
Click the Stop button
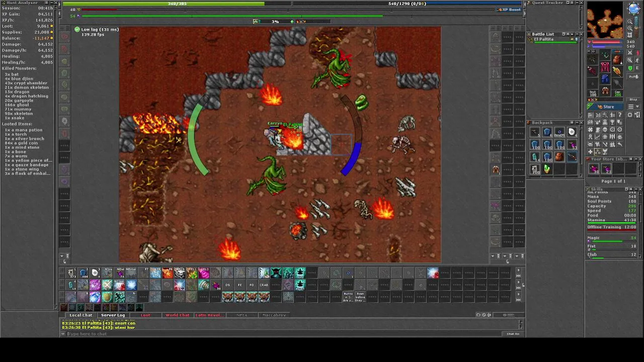[633, 100]
